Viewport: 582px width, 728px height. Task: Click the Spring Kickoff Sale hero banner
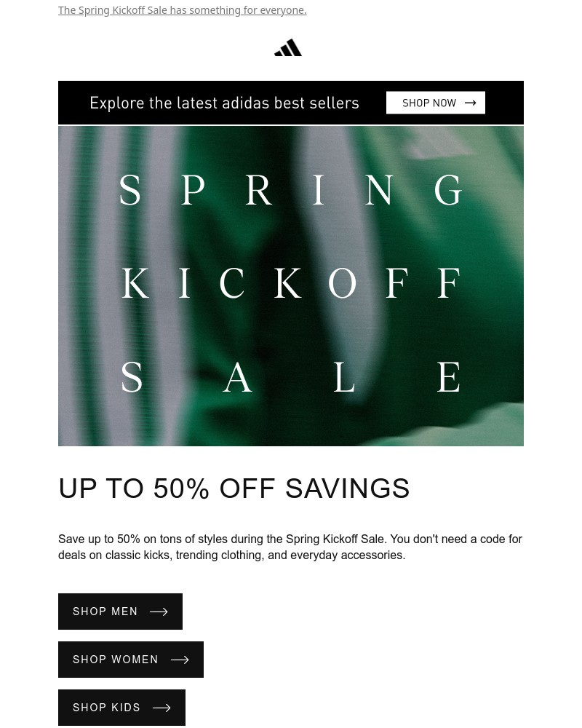[x=291, y=284]
